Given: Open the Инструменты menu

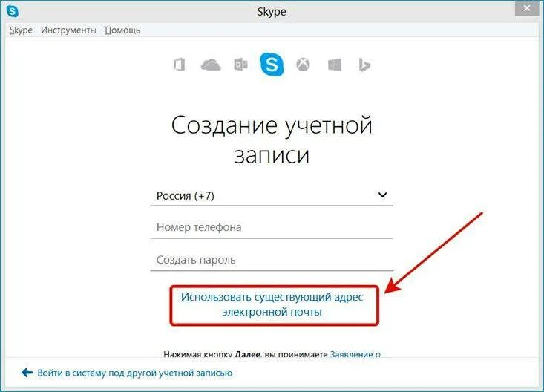Looking at the screenshot, I should pos(69,30).
